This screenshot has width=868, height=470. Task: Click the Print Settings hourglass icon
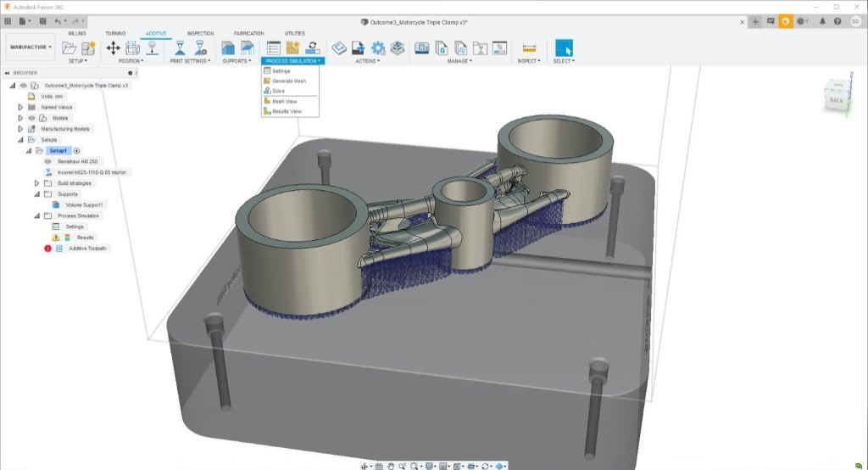pos(180,48)
